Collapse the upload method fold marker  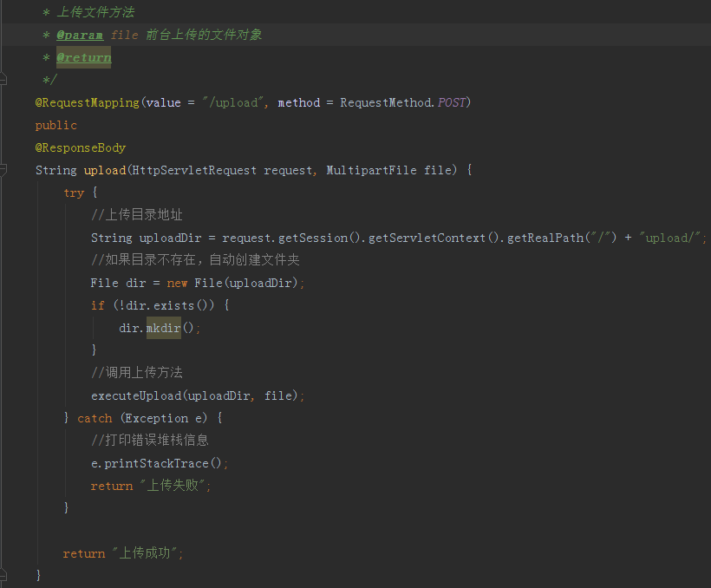tap(3, 170)
